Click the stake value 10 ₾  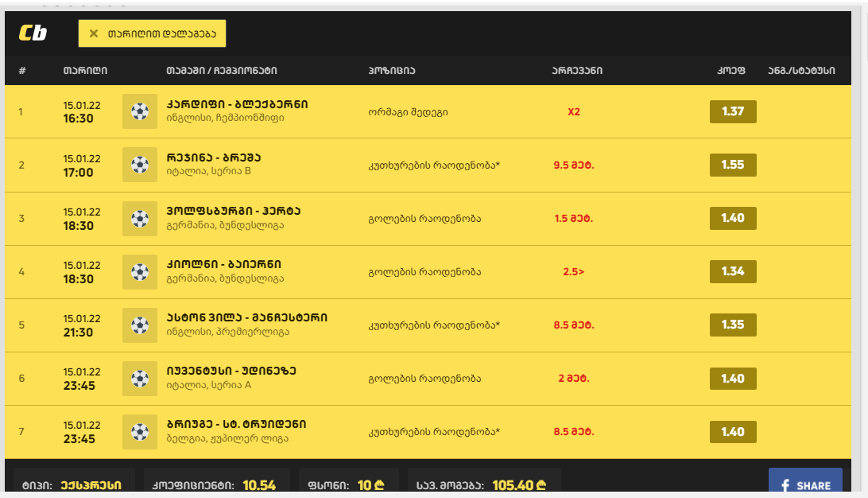pyautogui.click(x=371, y=485)
